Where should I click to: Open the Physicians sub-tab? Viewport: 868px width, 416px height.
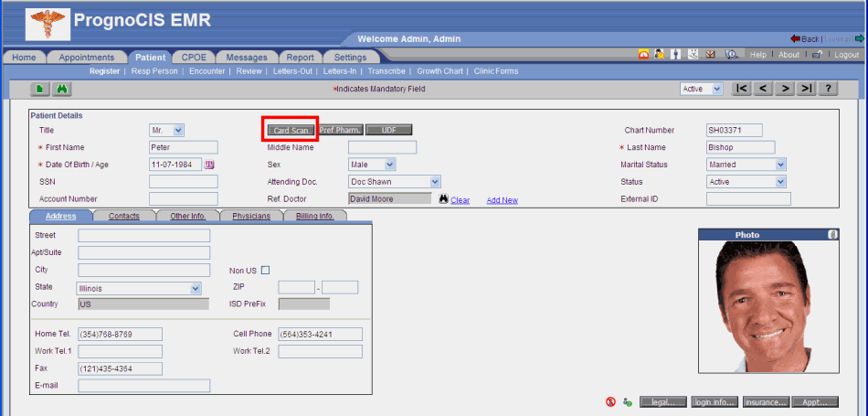[x=251, y=216]
